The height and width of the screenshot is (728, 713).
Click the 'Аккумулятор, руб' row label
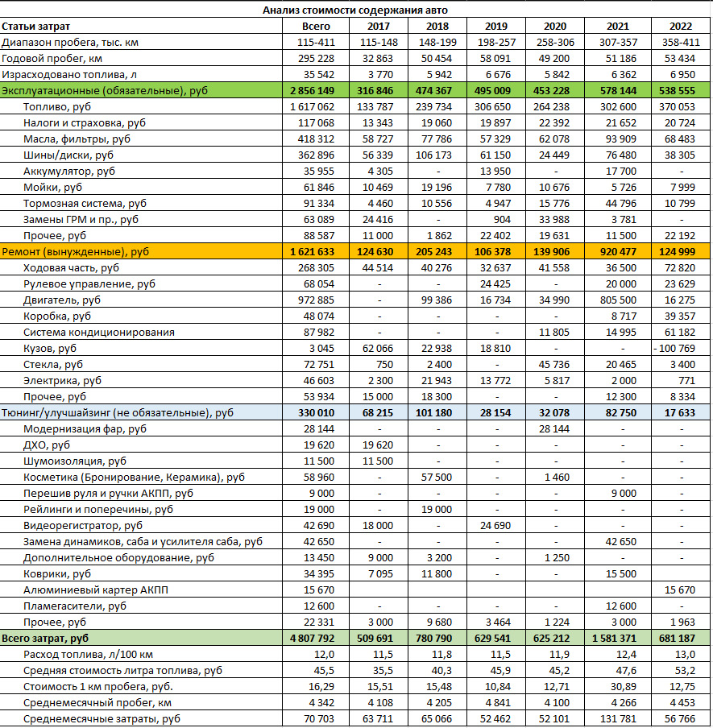69,171
